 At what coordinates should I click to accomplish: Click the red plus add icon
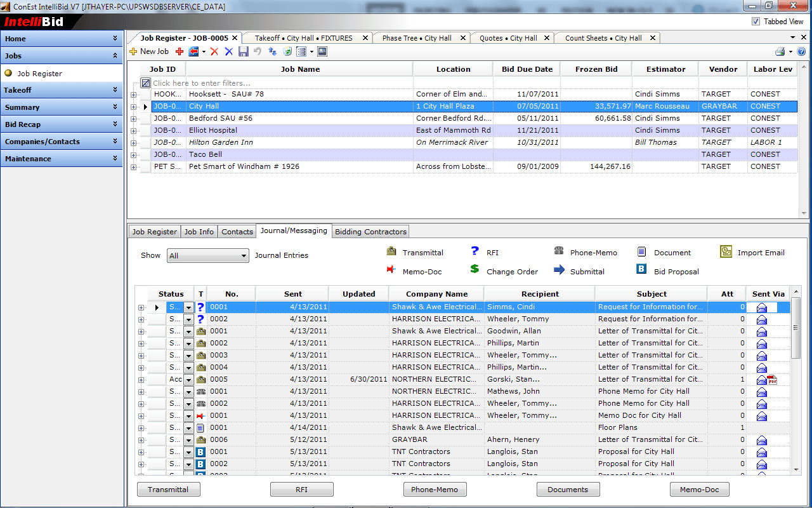click(180, 51)
